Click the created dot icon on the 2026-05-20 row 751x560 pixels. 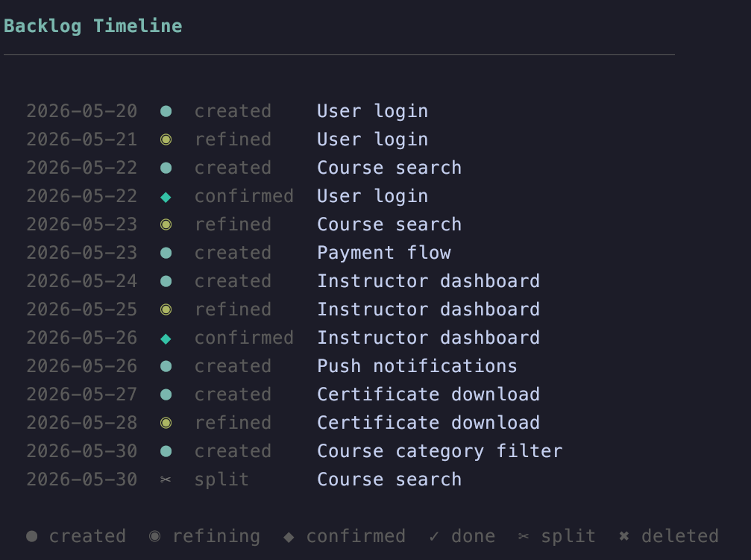166,111
